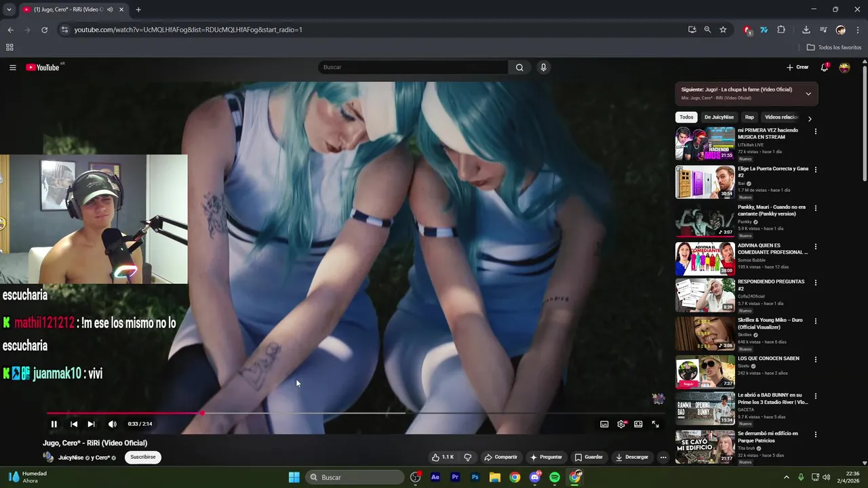Open Spotify from the taskbar
This screenshot has width=868, height=488.
click(555, 477)
